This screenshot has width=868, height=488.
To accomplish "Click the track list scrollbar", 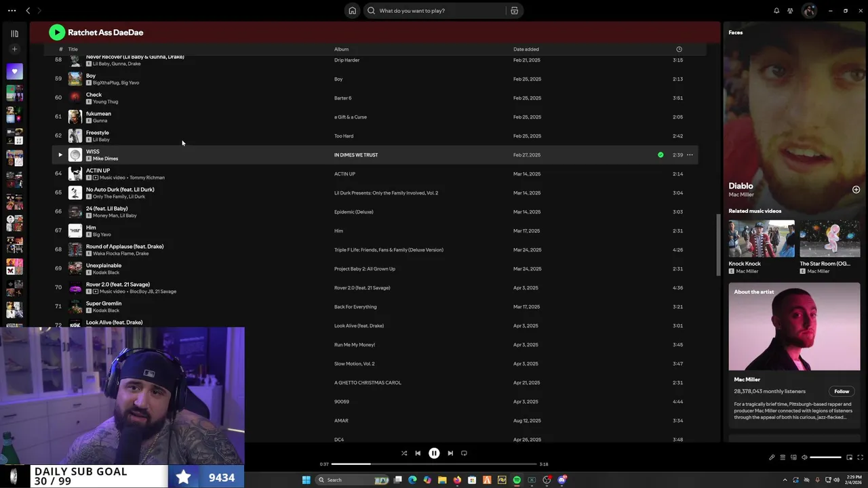I will click(718, 245).
